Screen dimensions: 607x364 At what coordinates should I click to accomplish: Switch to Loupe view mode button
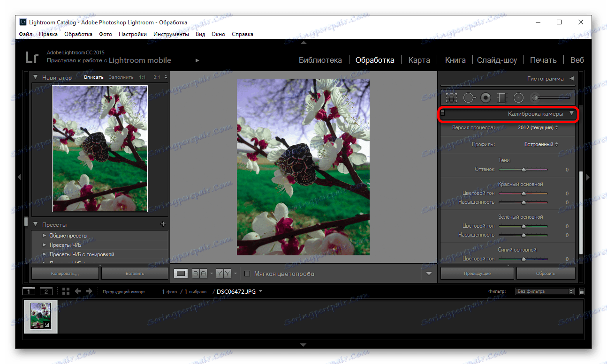[181, 274]
